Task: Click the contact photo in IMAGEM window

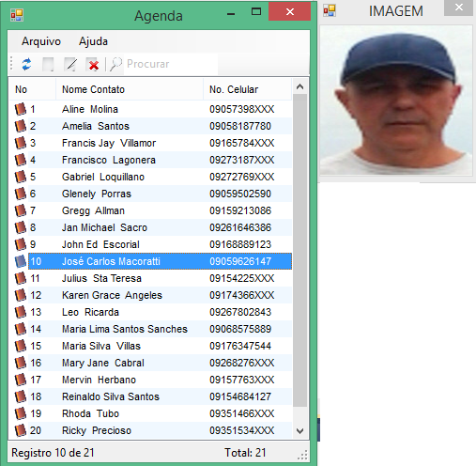Action: (396, 101)
